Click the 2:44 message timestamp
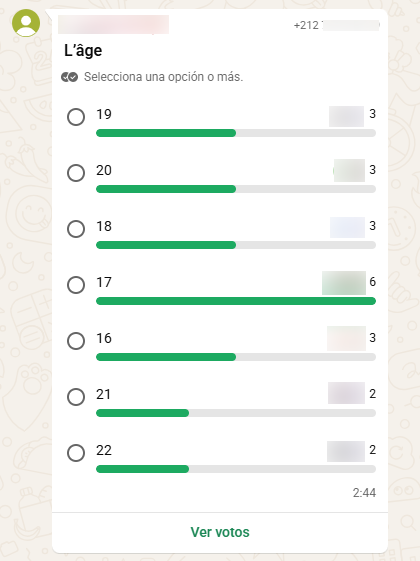 (x=364, y=493)
